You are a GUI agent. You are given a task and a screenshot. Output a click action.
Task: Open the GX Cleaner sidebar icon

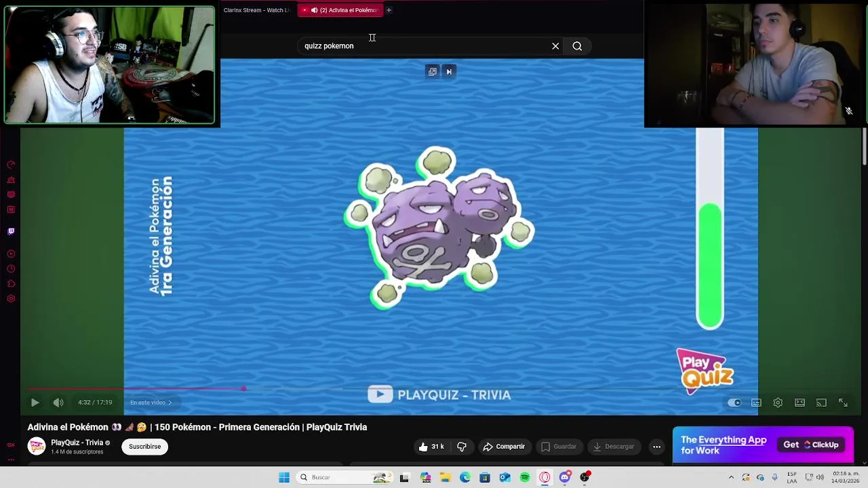click(x=11, y=180)
